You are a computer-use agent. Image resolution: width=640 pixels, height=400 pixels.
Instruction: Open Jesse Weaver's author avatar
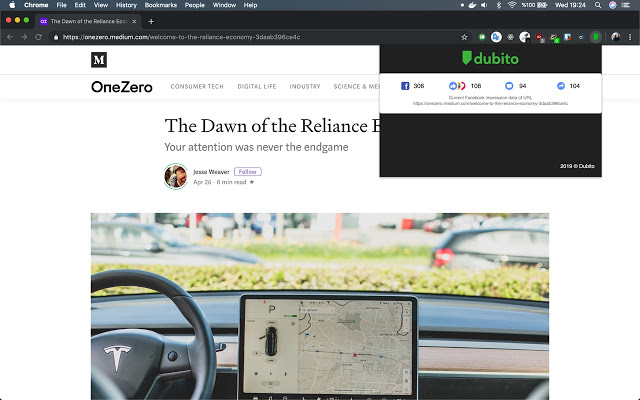[176, 177]
